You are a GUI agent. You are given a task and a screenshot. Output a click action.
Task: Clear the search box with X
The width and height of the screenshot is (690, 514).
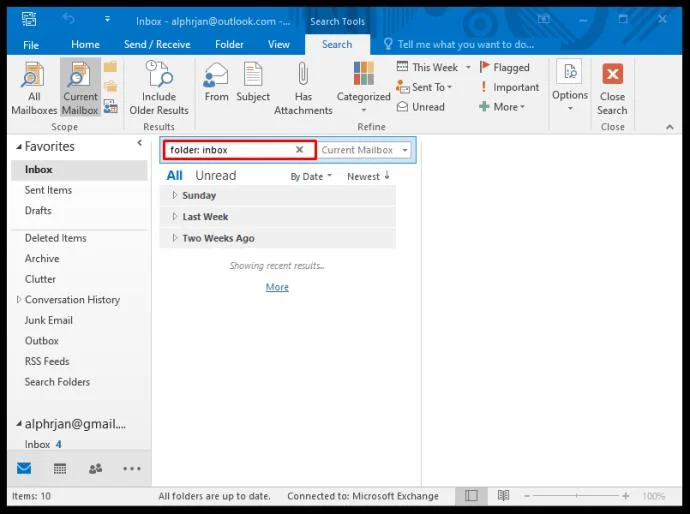coord(299,150)
